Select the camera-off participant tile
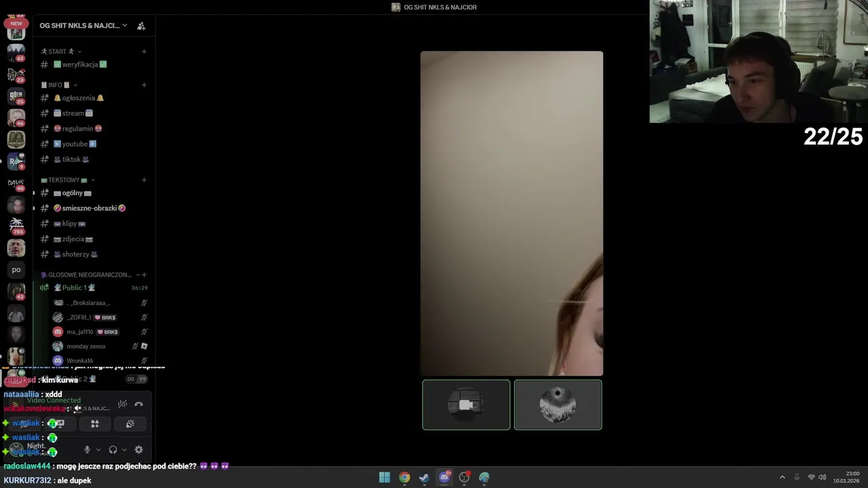This screenshot has width=868, height=488. [x=466, y=405]
